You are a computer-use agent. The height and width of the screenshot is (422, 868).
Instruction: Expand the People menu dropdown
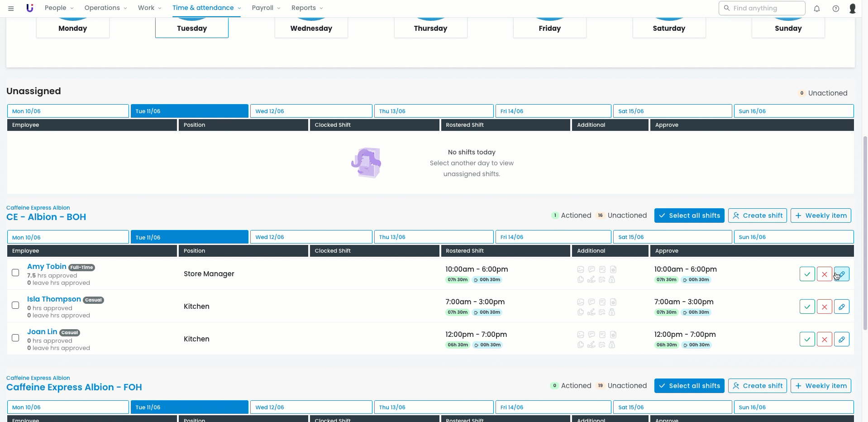pos(59,8)
